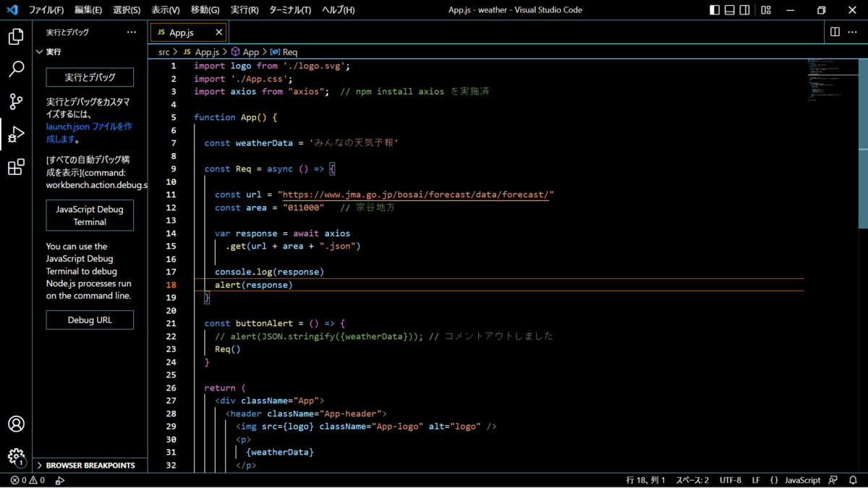Image resolution: width=868 pixels, height=488 pixels.
Task: Click the VS Code logo icon
Action: (12, 10)
